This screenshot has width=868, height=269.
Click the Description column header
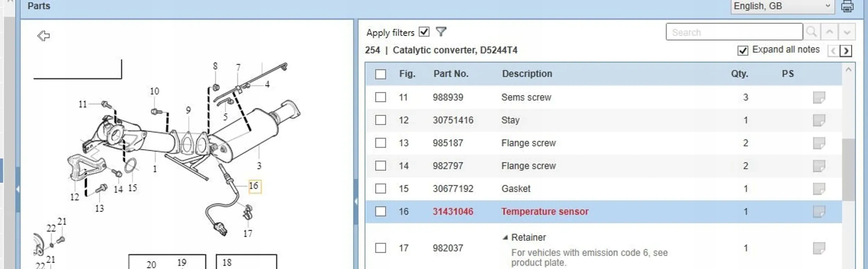point(527,74)
